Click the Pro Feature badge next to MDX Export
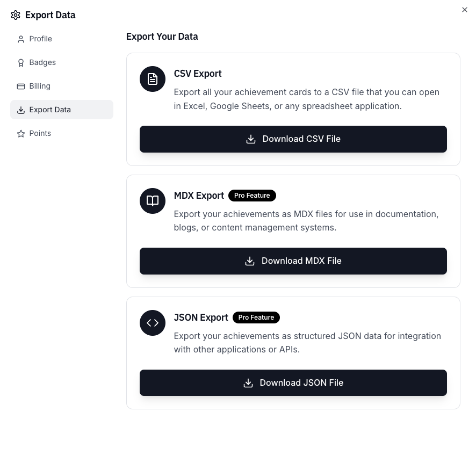Image resolution: width=476 pixels, height=469 pixels. pyautogui.click(x=252, y=196)
